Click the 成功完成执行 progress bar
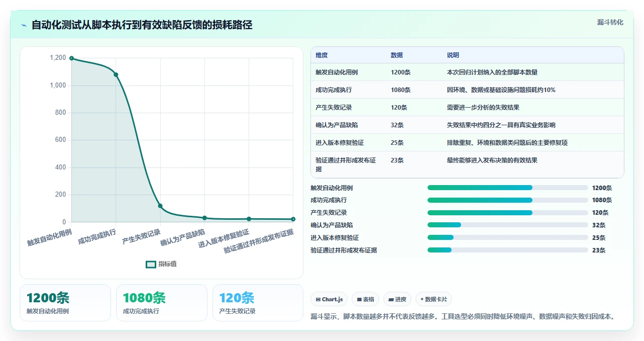 (507, 200)
